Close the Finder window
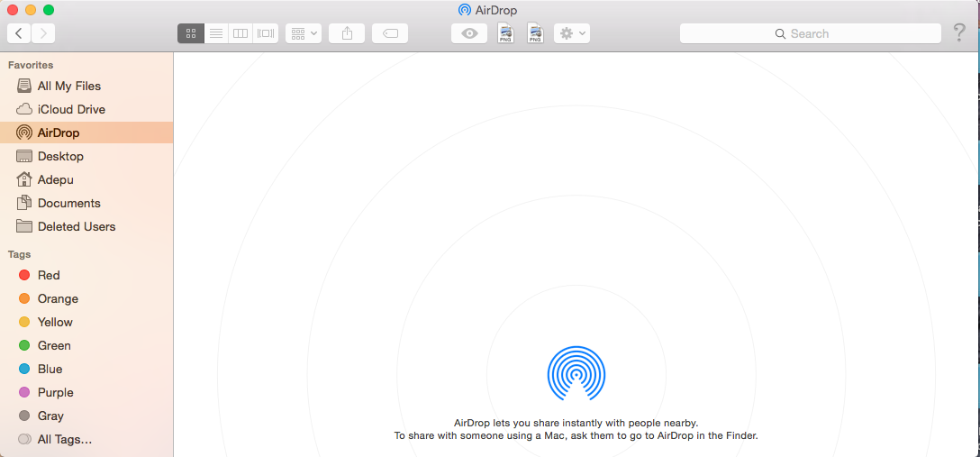Screen dimensions: 980x457 click(13, 10)
